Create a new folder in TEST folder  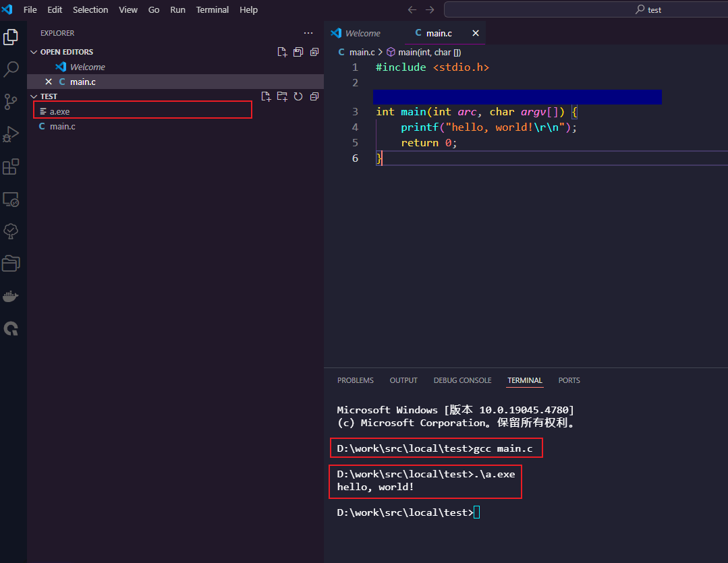coord(282,96)
